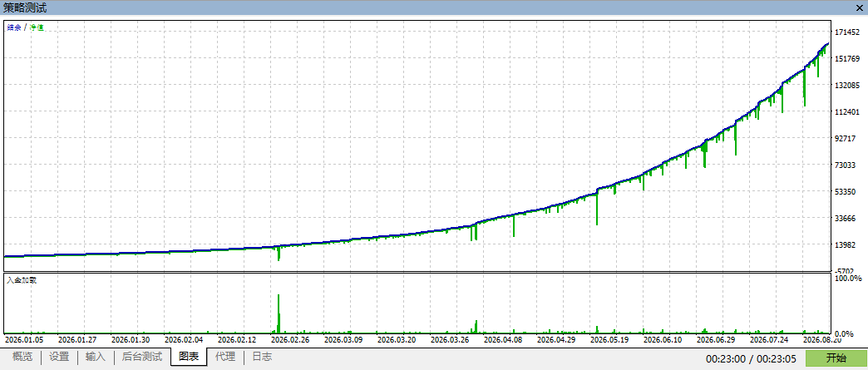The image size is (868, 370).
Task: Switch to the 概览 tab
Action: 22,358
